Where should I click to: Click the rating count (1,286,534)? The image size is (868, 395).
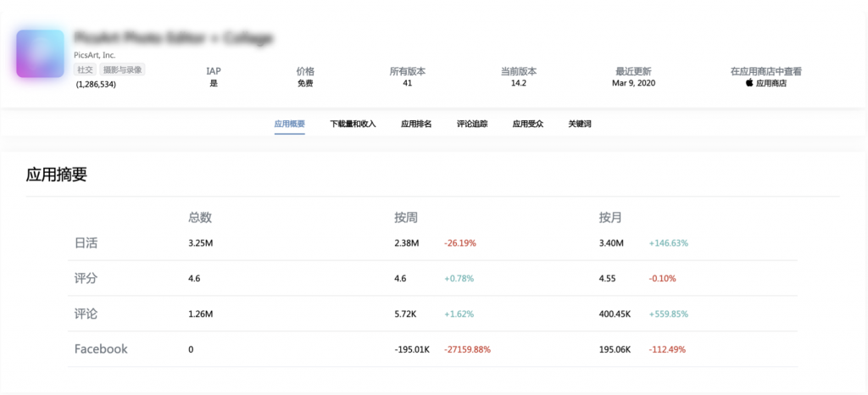pos(96,85)
